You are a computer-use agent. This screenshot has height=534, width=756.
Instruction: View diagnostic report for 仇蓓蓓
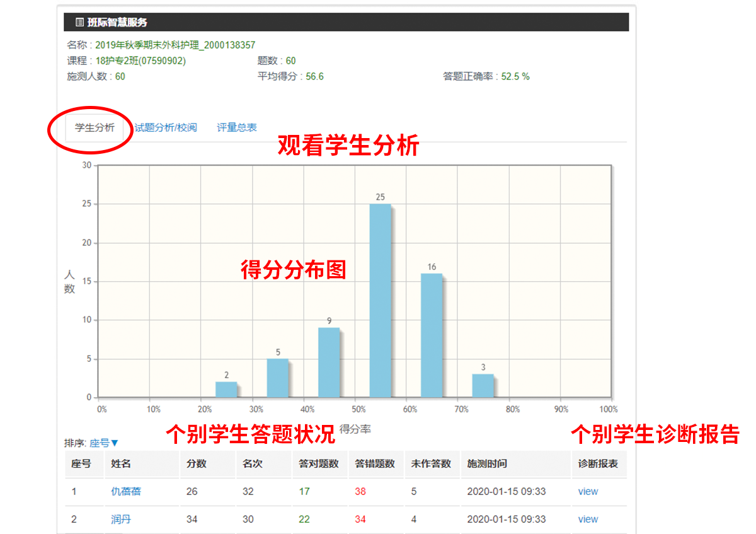[x=588, y=491]
